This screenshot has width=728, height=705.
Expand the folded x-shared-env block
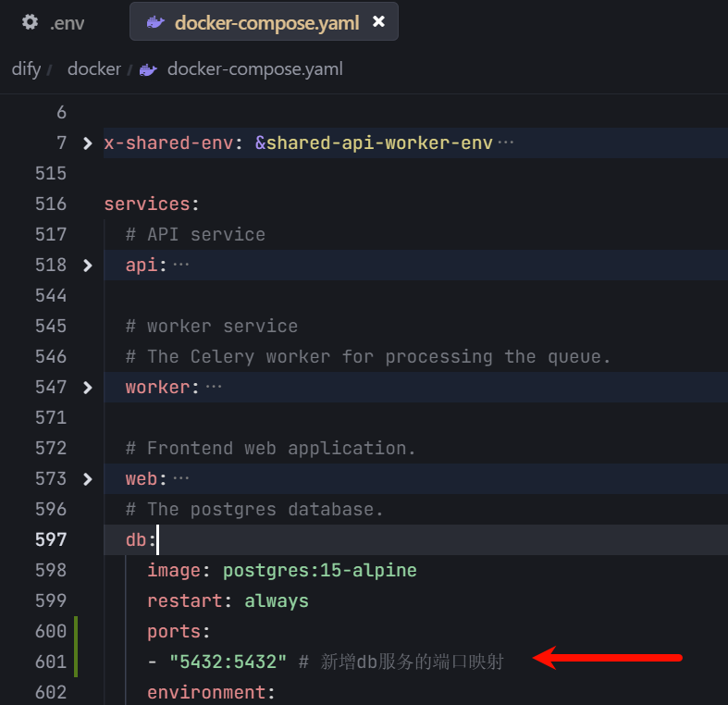tap(88, 143)
